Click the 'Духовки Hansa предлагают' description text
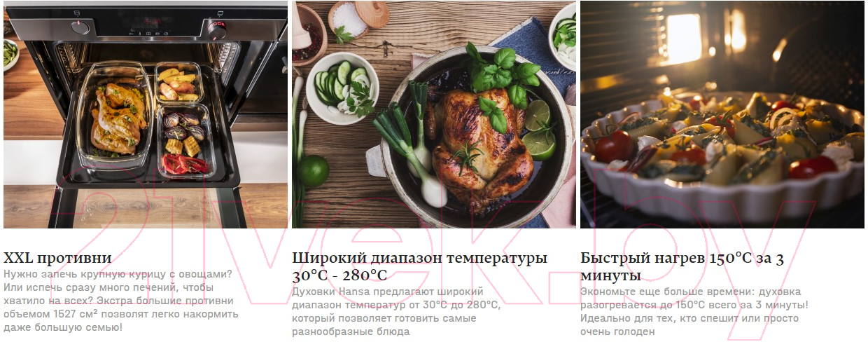 (396, 312)
